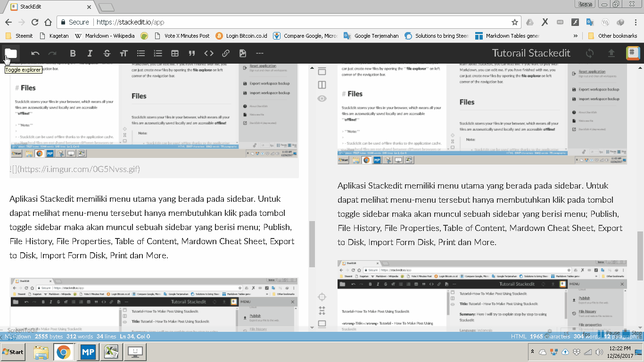The height and width of the screenshot is (362, 644).
Task: Go to Chrome home page icon
Action: pyautogui.click(x=48, y=22)
